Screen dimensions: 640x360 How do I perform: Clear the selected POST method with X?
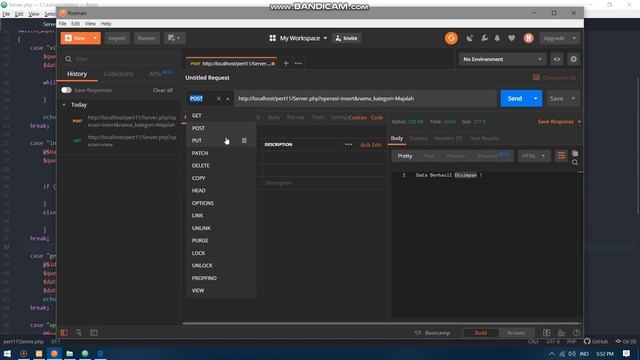219,98
